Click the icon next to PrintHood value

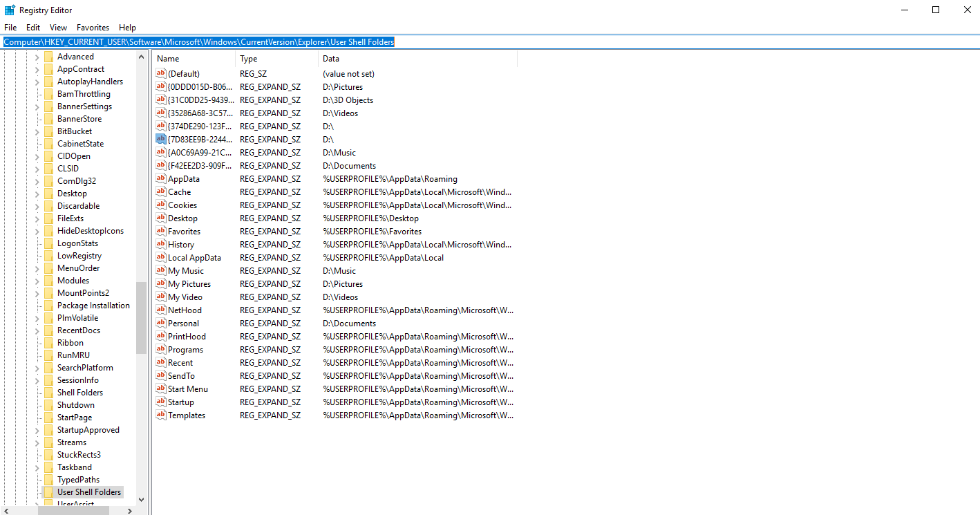(161, 336)
